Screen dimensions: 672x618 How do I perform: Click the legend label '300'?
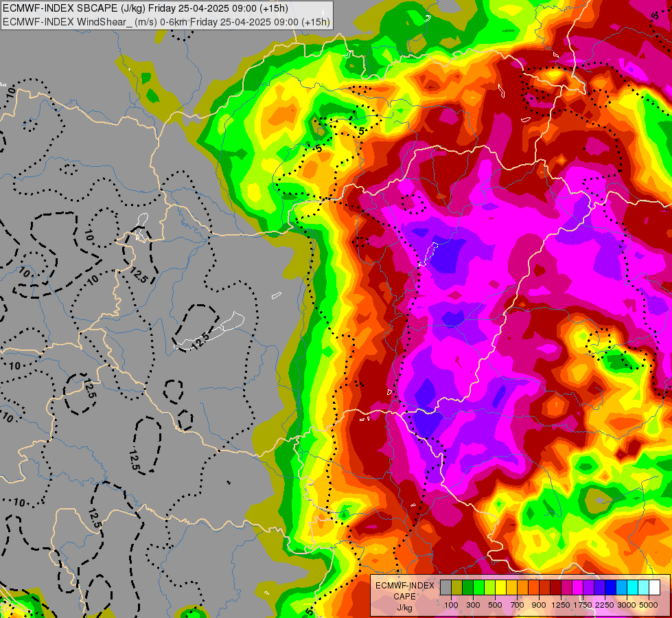point(473,605)
